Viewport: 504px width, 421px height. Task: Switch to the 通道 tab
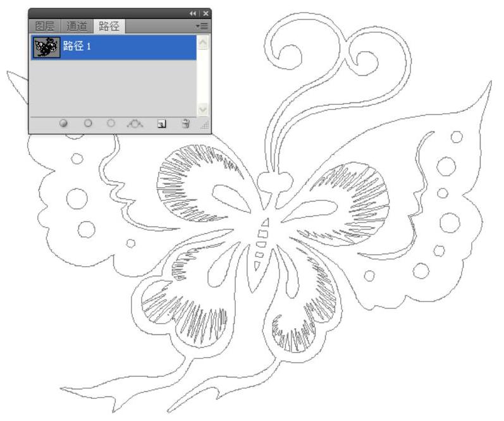tap(77, 26)
